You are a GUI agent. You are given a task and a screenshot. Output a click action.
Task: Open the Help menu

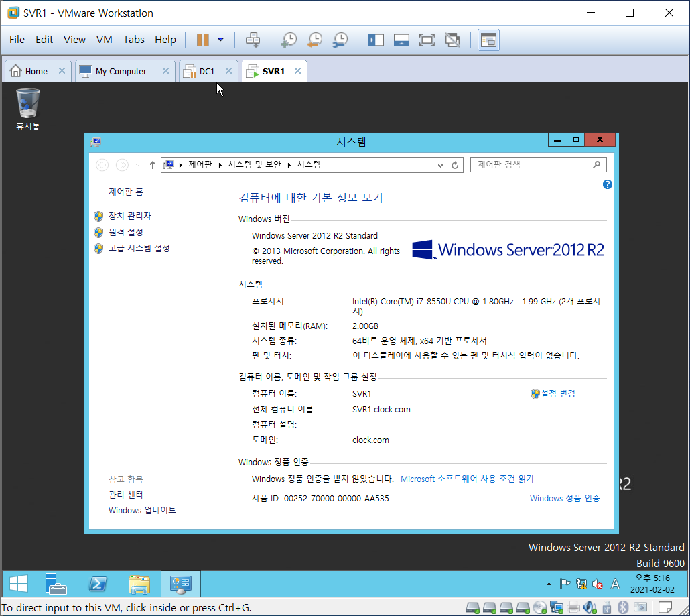(165, 39)
